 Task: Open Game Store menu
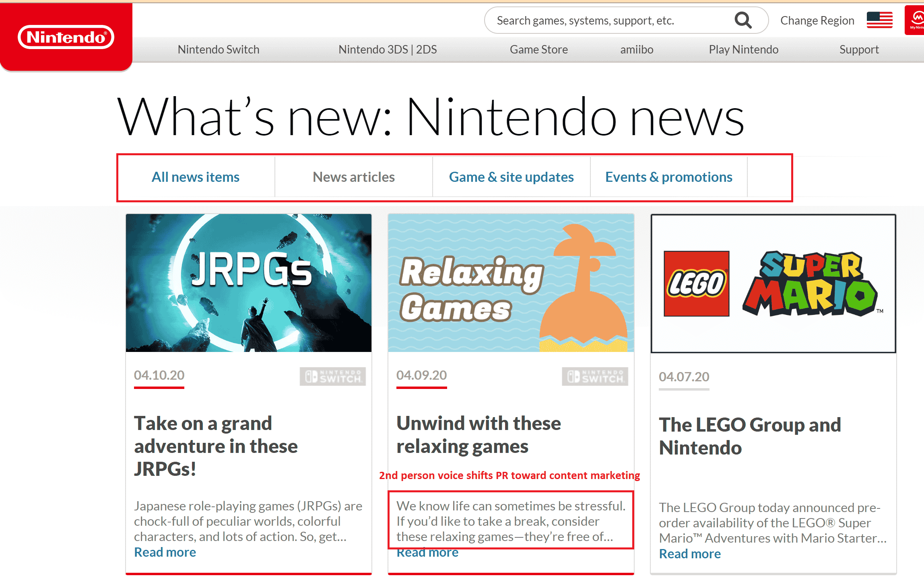pos(539,49)
